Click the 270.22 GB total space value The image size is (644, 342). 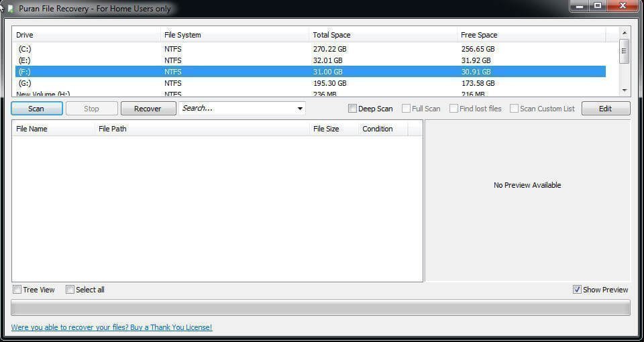(329, 49)
